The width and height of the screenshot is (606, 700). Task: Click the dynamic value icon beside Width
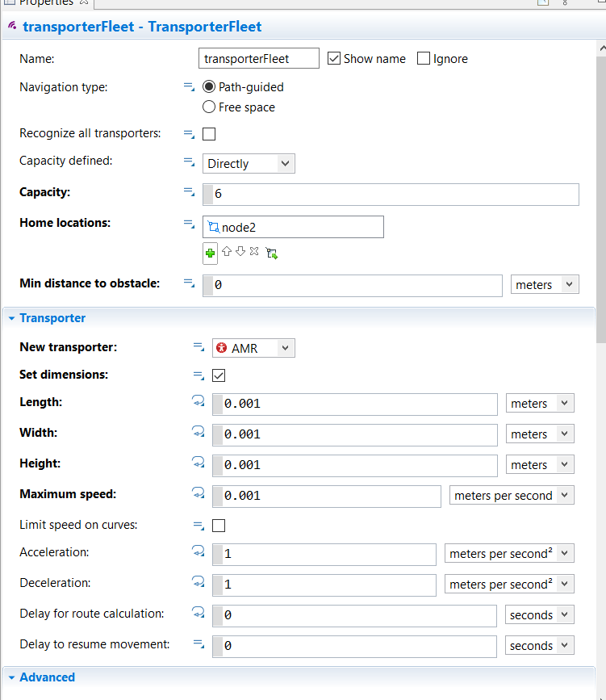[199, 431]
